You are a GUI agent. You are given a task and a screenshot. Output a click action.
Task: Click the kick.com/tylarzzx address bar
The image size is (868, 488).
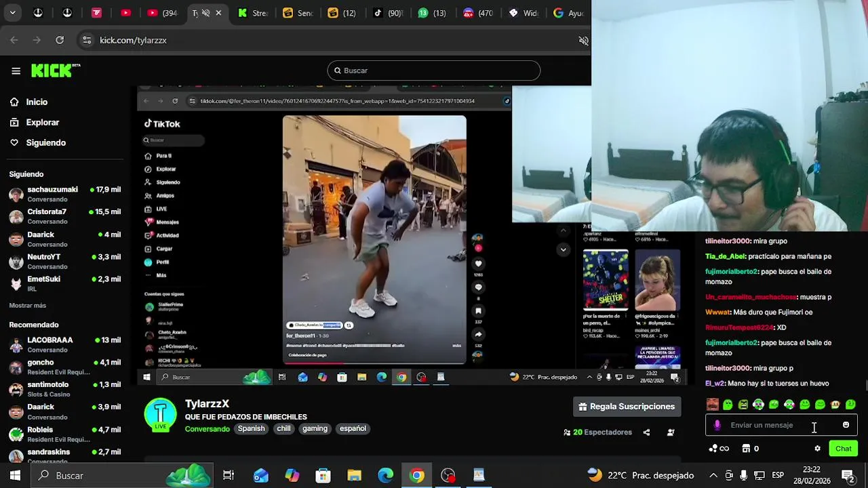(133, 40)
